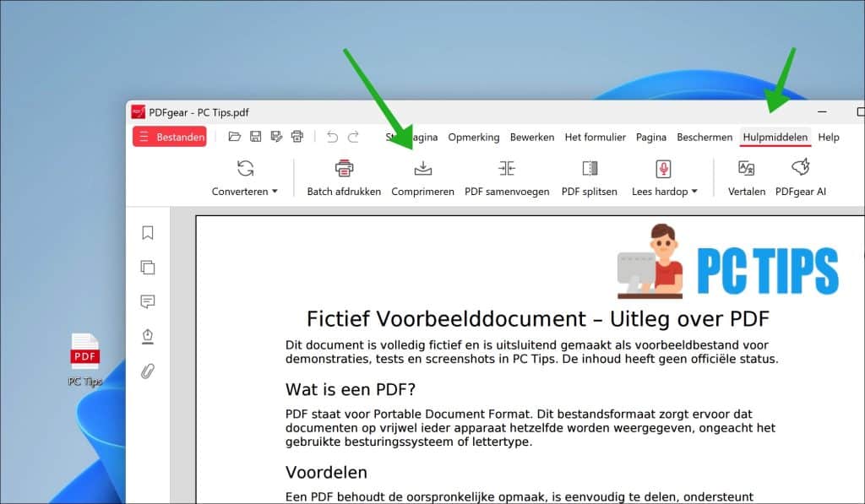Show page thumbnails panel in sidebar
This screenshot has height=504, width=865.
pos(147,268)
